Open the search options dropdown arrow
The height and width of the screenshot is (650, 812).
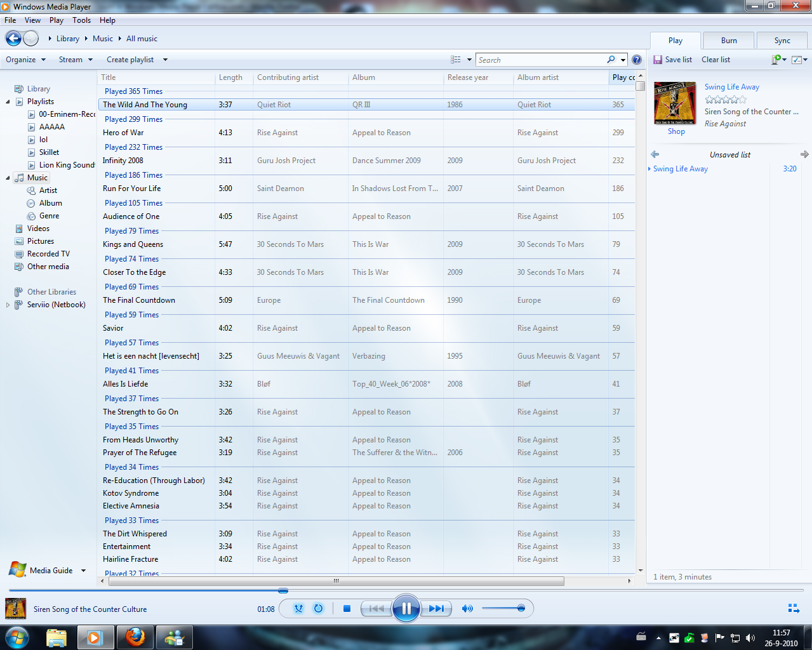(x=623, y=60)
